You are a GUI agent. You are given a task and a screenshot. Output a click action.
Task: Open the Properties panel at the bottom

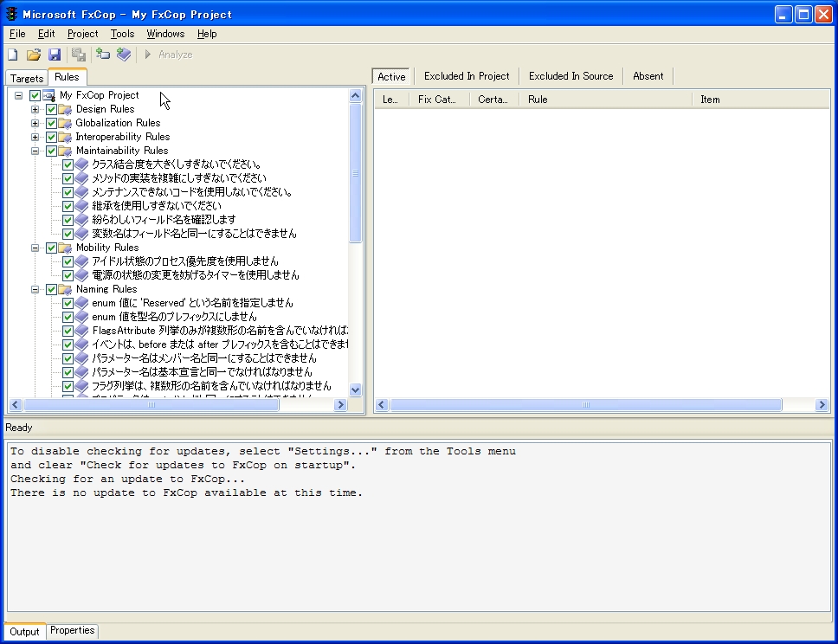coord(72,631)
